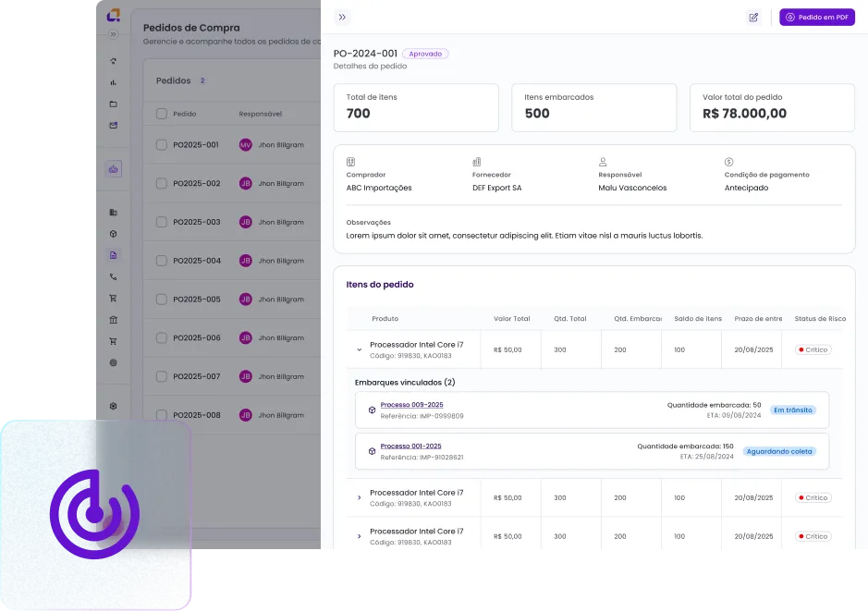The image size is (868, 612).
Task: Click Crítico badge in first product row
Action: point(813,350)
